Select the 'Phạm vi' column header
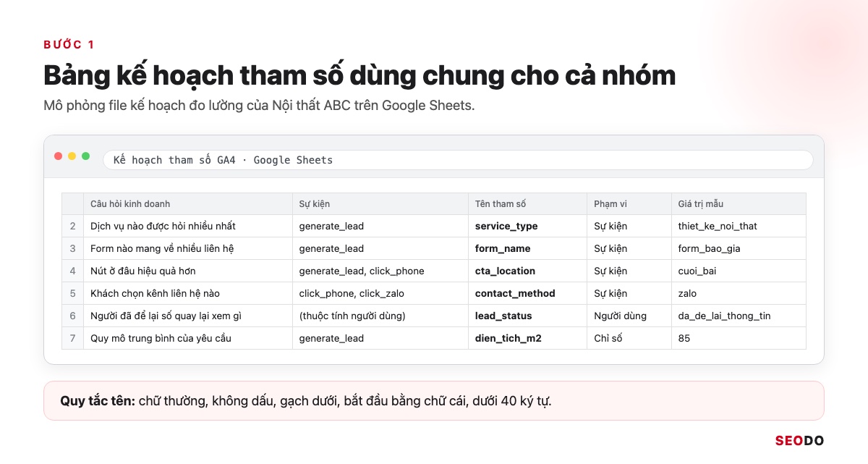 click(629, 204)
